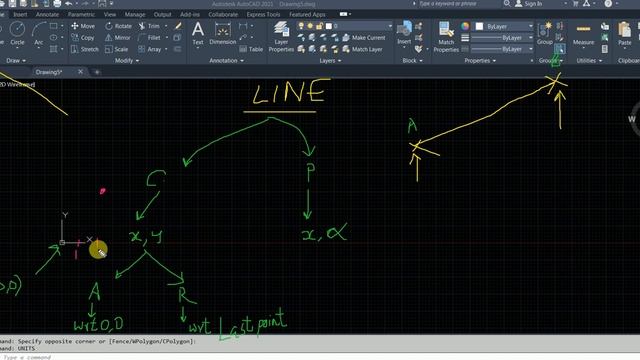Open the Express Tools tab

click(x=263, y=14)
